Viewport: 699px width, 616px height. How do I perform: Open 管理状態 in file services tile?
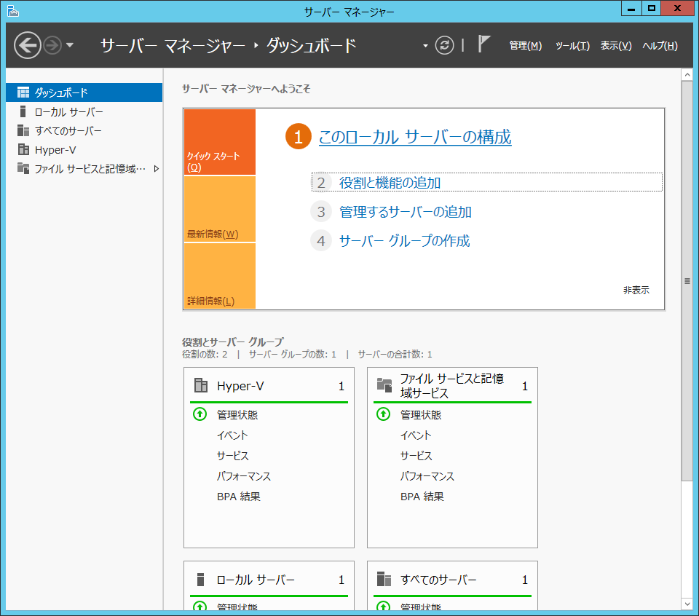[421, 415]
